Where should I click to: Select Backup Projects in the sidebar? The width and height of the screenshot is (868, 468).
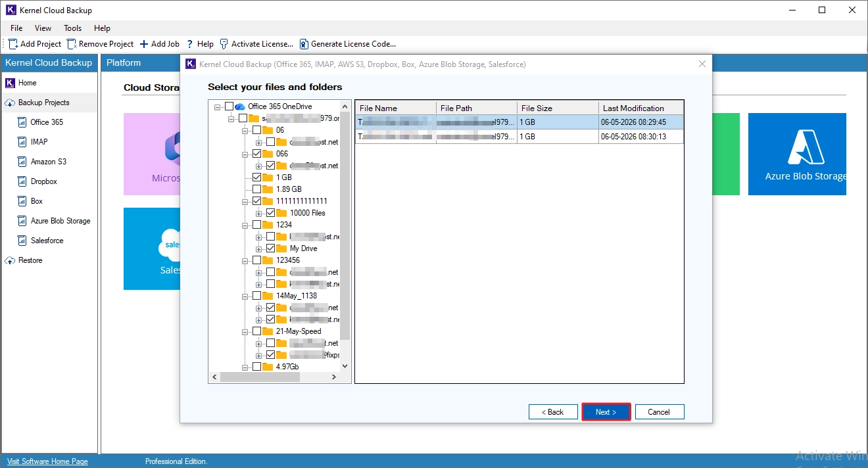click(43, 103)
